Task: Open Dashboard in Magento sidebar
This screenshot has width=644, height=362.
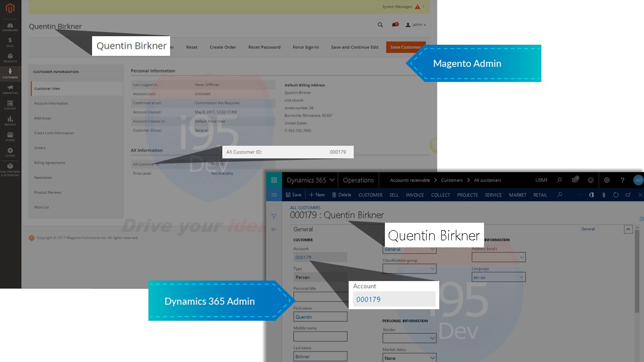Action: [10, 27]
